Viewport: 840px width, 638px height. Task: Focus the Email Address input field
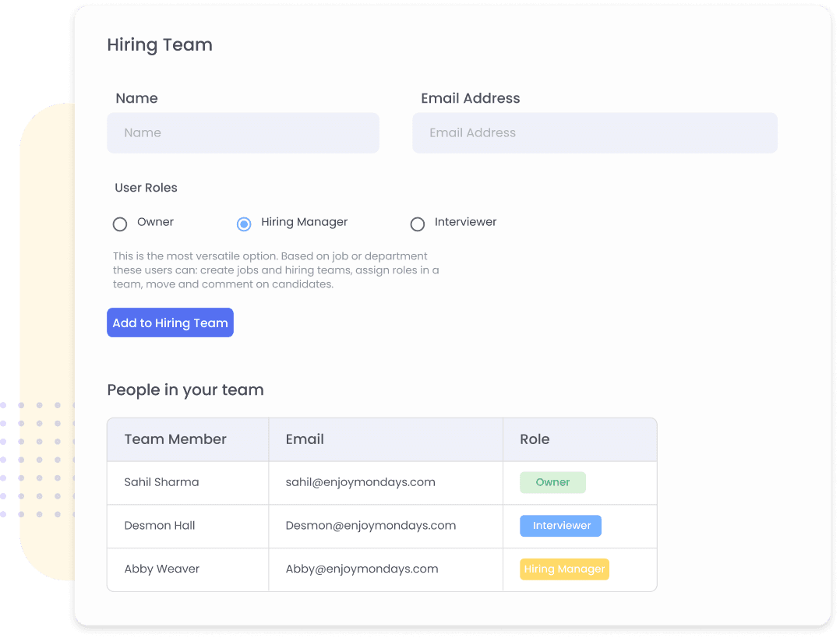(595, 133)
